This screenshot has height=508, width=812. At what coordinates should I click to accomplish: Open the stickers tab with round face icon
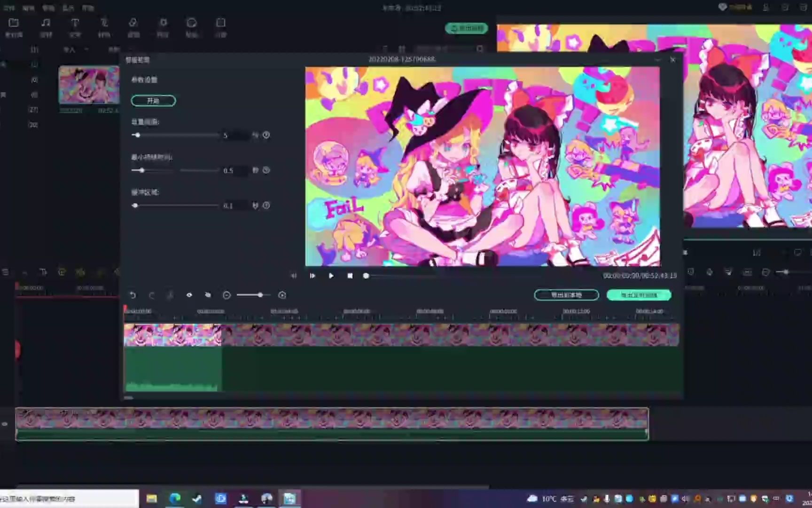(192, 27)
